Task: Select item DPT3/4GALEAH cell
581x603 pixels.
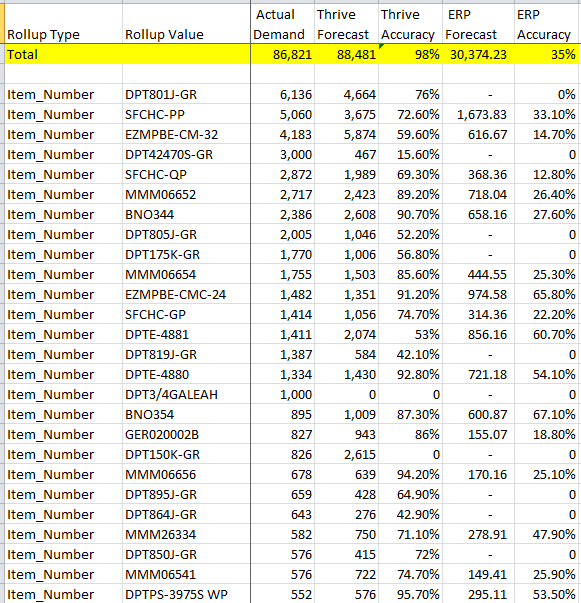Action: pos(186,394)
